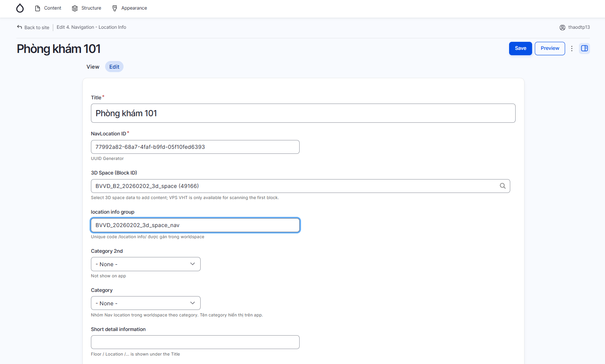Toggle the sidebar panel icon
Image resolution: width=605 pixels, height=364 pixels.
[x=584, y=48]
